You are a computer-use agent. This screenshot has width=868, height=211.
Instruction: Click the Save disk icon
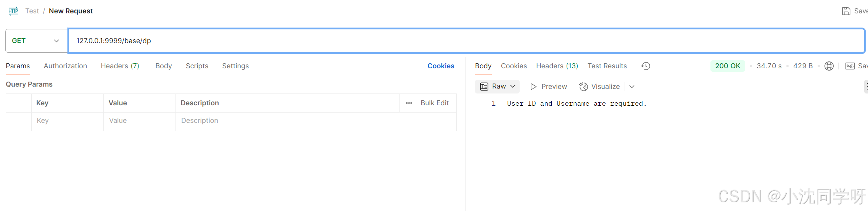(846, 11)
